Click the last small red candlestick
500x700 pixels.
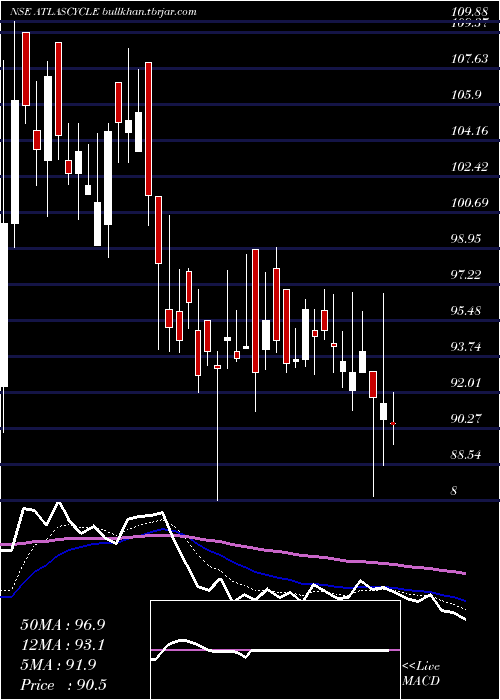click(393, 423)
